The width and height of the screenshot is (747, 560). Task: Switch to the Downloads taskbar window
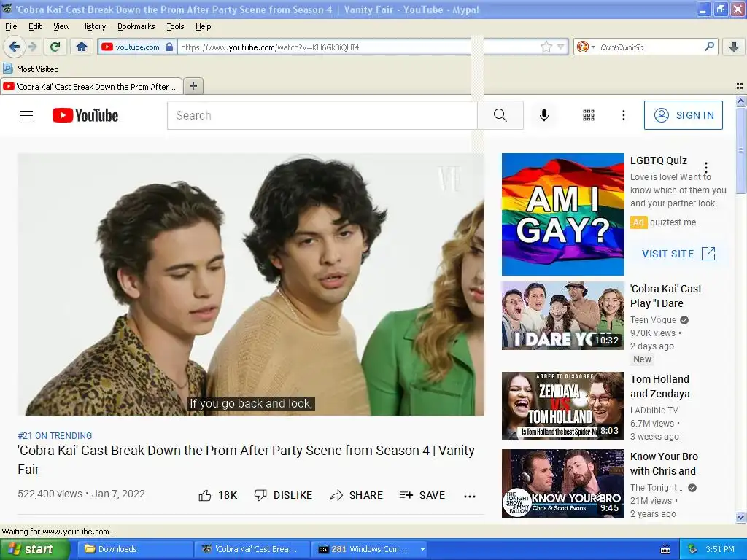(135, 549)
